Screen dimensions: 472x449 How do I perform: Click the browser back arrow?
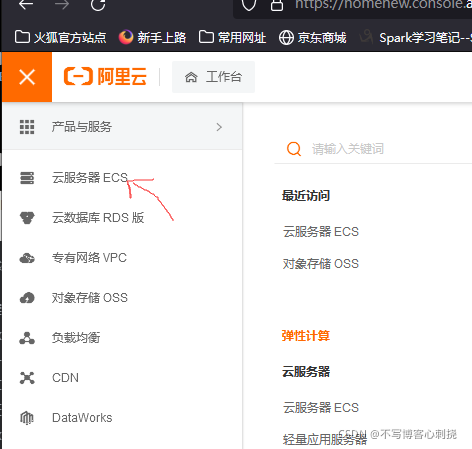coord(26,4)
